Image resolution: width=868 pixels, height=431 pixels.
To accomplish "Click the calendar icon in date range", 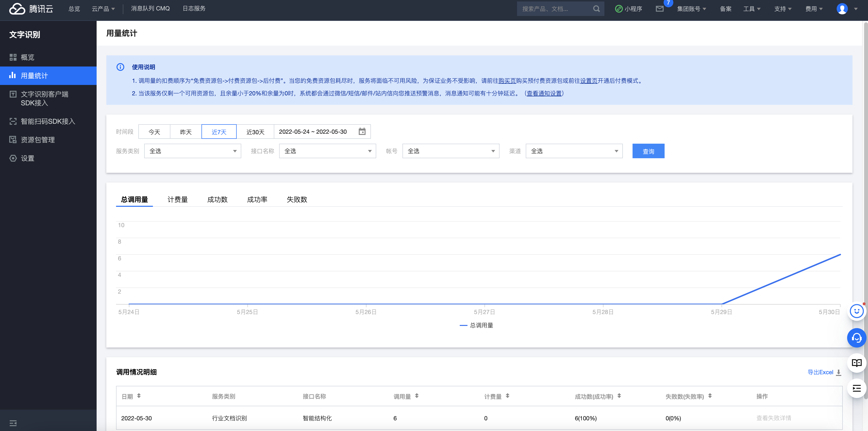I will [362, 132].
